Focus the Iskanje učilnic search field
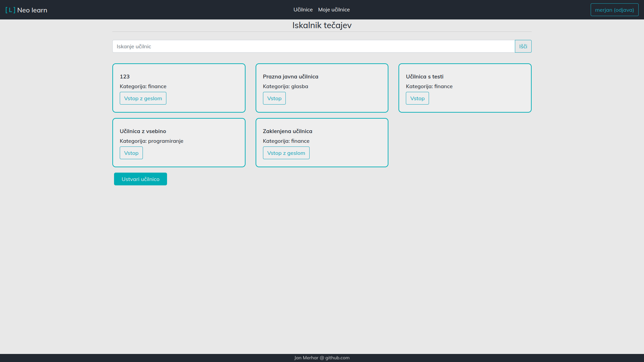This screenshot has width=644, height=362. point(313,46)
